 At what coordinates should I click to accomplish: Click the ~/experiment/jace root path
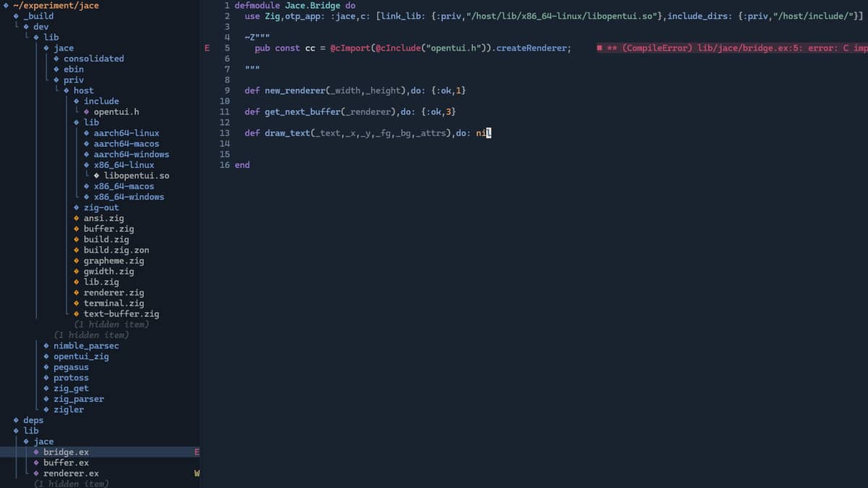coord(56,6)
